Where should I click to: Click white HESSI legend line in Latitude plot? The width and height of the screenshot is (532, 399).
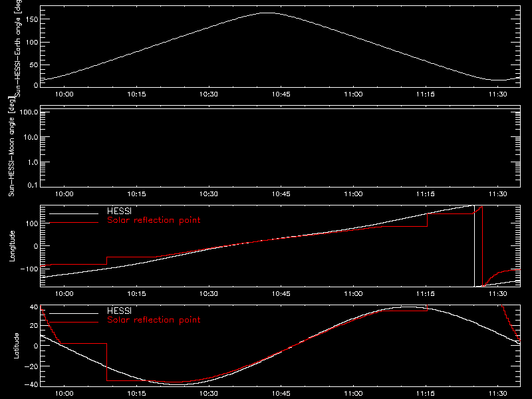[74, 313]
